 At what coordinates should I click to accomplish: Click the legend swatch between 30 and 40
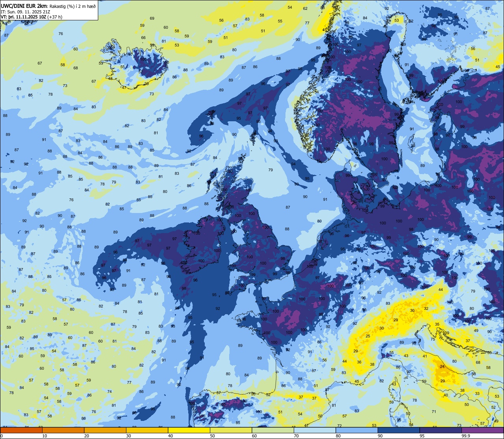coord(147,430)
